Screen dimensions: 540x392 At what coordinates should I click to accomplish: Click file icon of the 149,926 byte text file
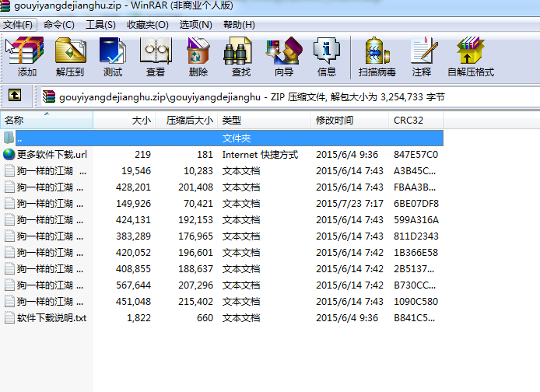(x=9, y=204)
